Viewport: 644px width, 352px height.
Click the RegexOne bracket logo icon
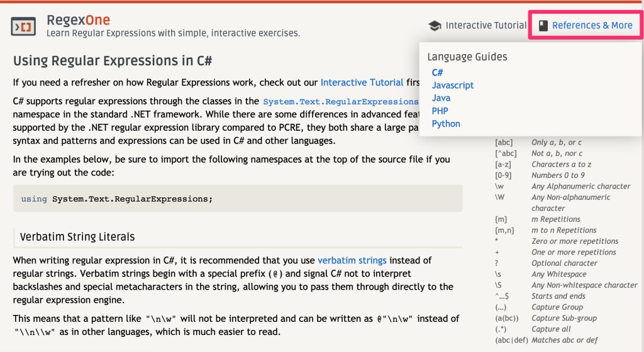click(x=23, y=26)
